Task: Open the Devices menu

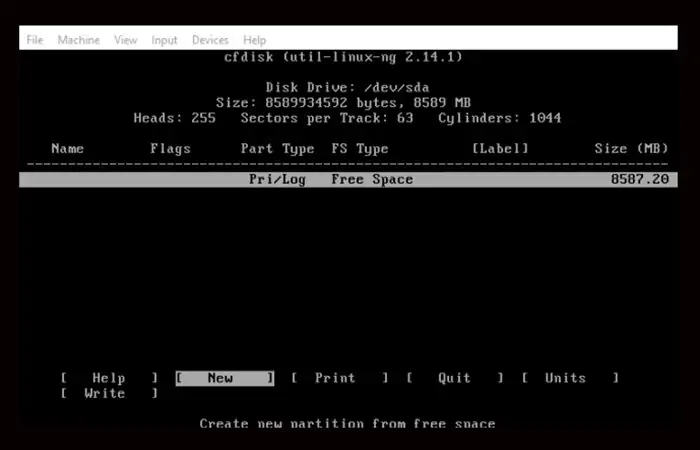Action: pos(210,40)
